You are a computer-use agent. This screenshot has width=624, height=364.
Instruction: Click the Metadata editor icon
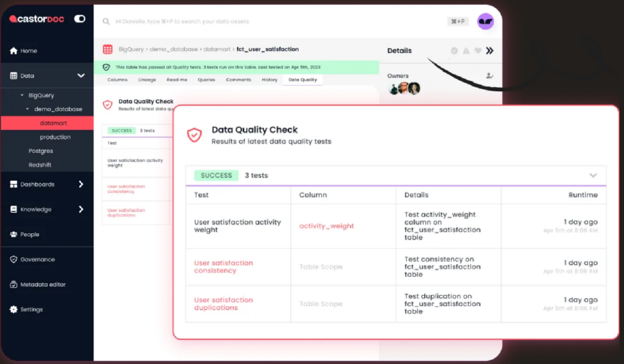[13, 284]
